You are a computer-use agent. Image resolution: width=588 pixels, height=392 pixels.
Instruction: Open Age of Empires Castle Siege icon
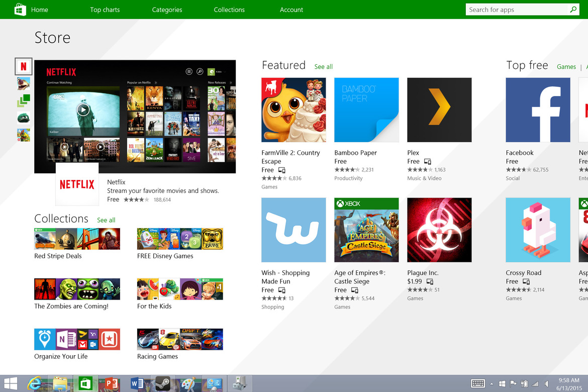(366, 230)
